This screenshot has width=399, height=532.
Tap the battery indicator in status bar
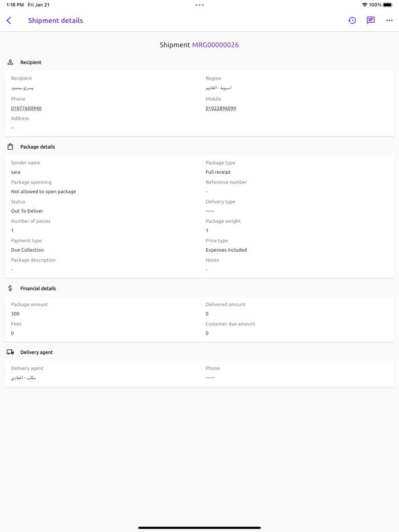point(388,5)
